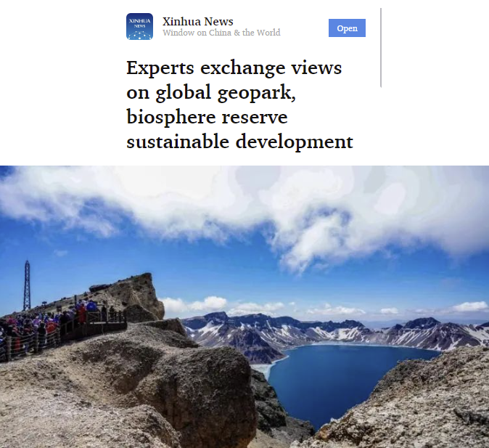Open the Xinhua News app via Open button
Screen dimensions: 489x448
click(347, 28)
